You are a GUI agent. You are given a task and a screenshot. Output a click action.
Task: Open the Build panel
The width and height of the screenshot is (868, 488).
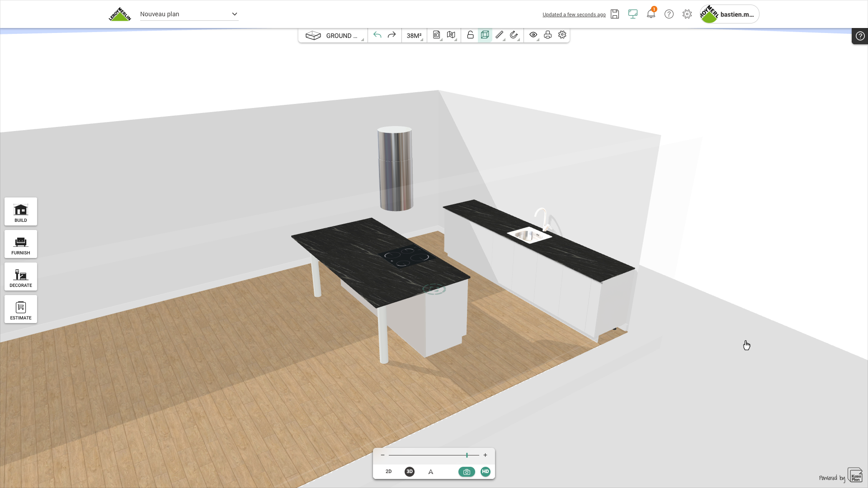(21, 211)
